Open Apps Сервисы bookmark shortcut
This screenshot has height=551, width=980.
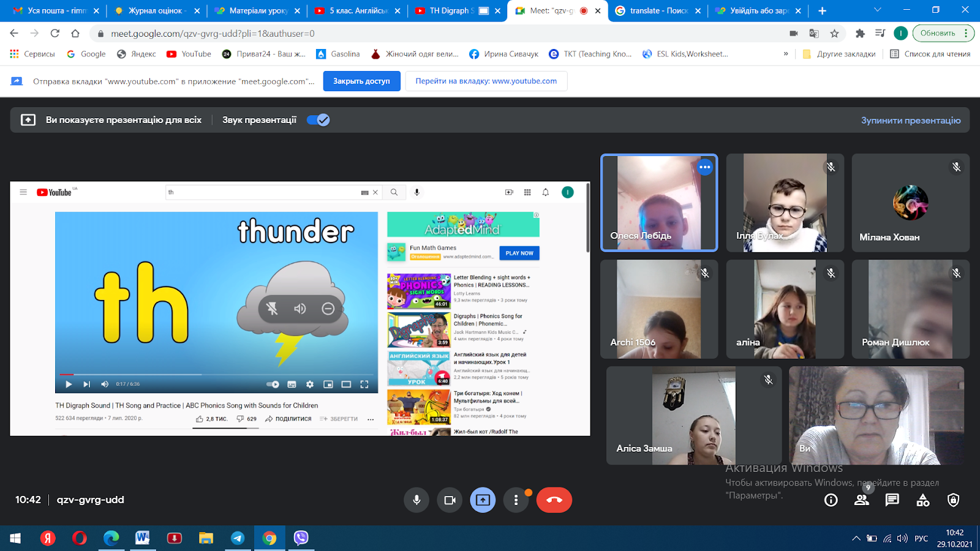pyautogui.click(x=32, y=54)
